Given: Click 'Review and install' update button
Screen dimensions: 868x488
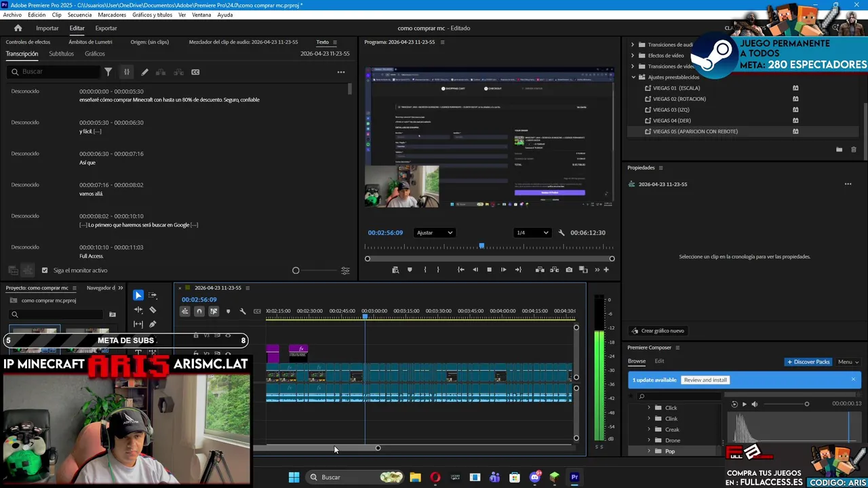Looking at the screenshot, I should pos(705,380).
